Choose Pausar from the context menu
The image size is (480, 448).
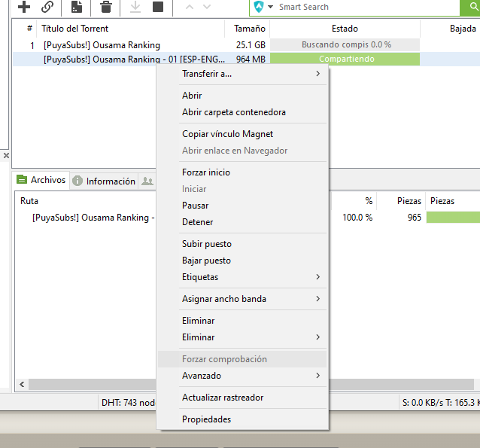242,205
